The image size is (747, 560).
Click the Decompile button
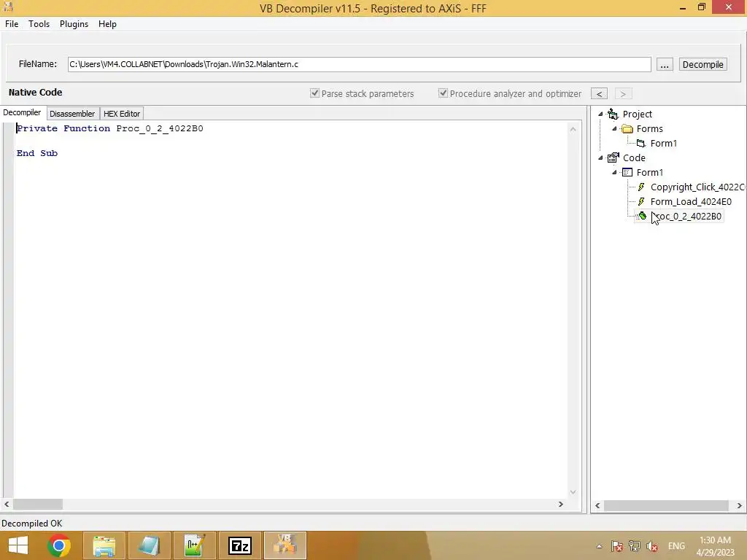[x=703, y=64]
